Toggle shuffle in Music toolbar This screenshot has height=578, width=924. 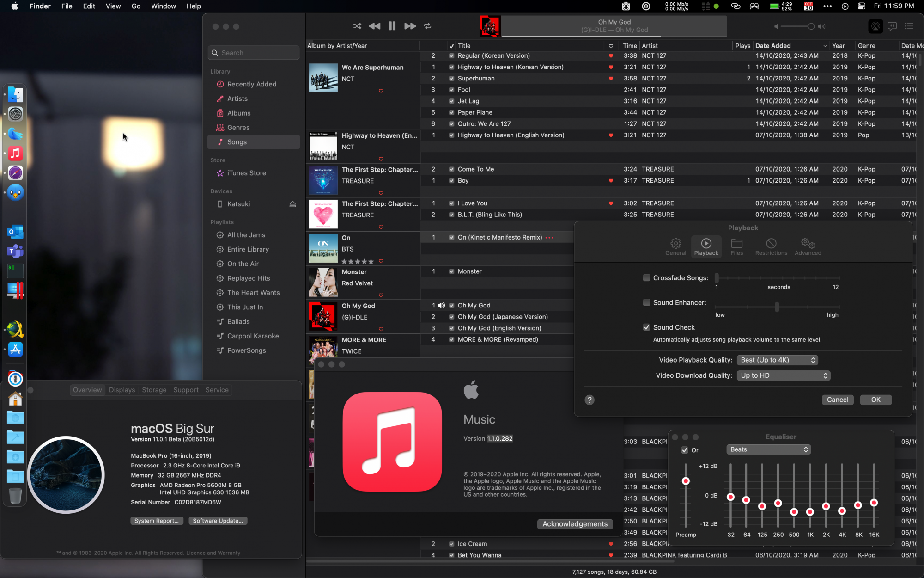[357, 26]
